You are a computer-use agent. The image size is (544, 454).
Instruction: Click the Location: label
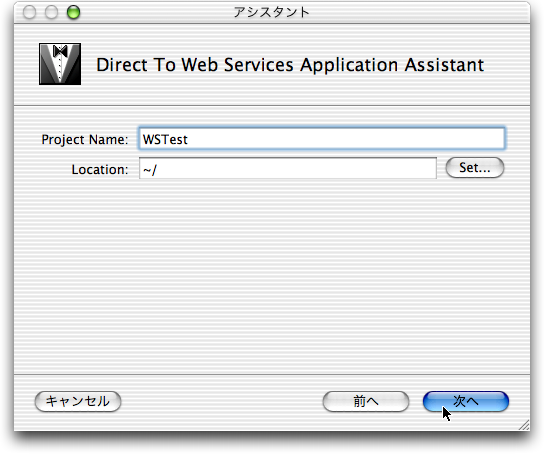(100, 170)
